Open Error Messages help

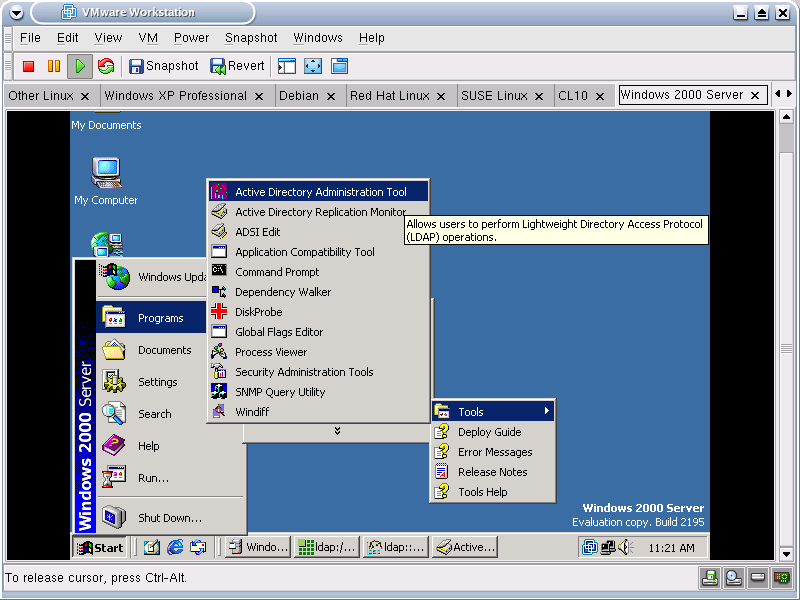493,452
